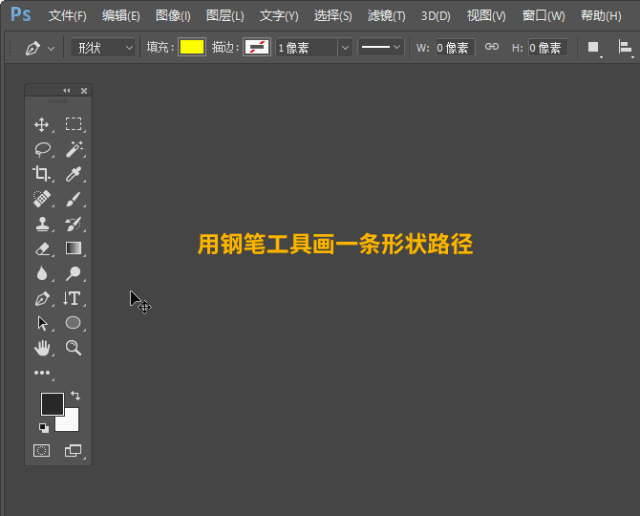Select the Magic Wand tool
640x516 pixels.
(x=74, y=149)
